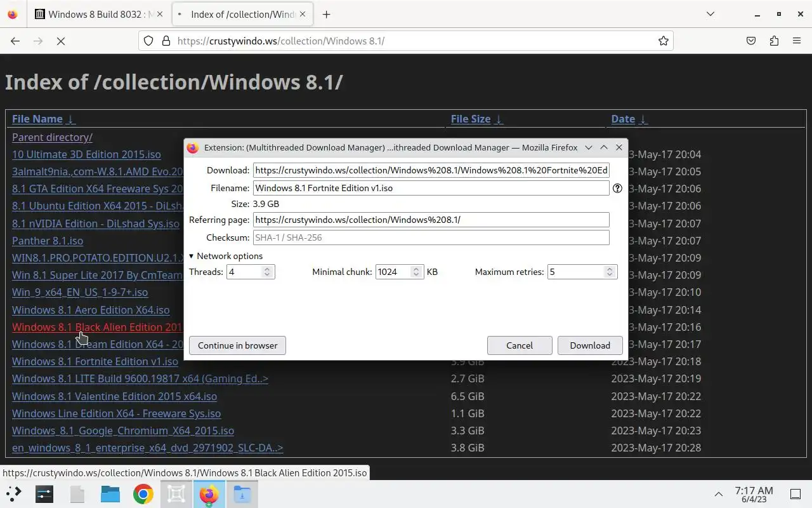Image resolution: width=812 pixels, height=508 pixels.
Task: Open Windows 8.1 Aero Edition X64.iso
Action: [91, 310]
